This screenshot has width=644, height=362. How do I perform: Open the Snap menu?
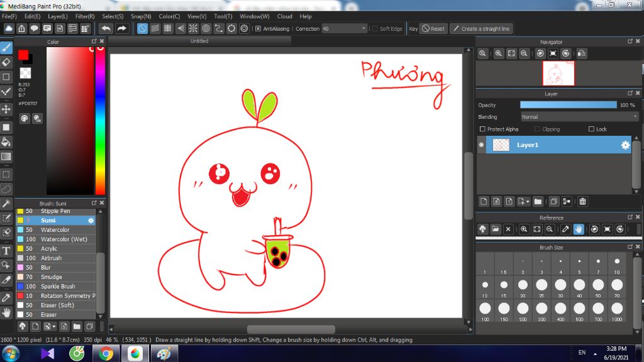141,16
